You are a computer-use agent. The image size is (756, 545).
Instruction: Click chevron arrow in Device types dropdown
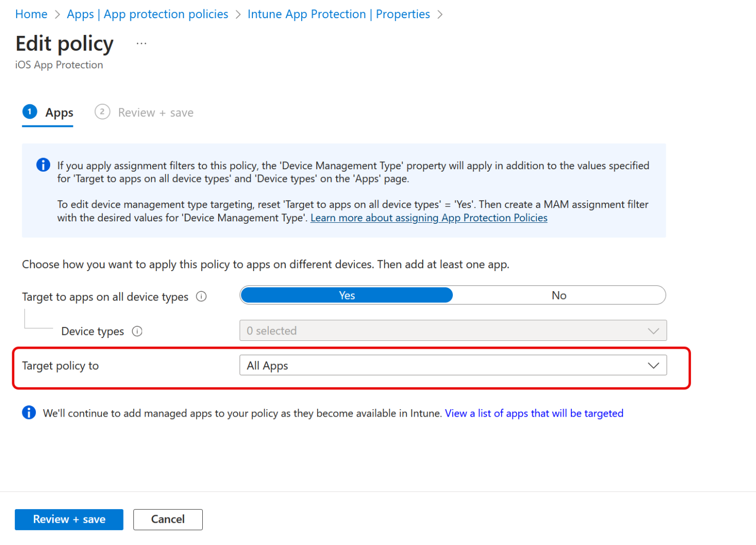click(x=653, y=331)
